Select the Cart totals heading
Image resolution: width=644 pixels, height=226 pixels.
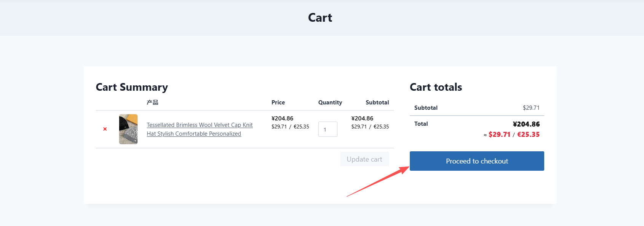point(436,87)
